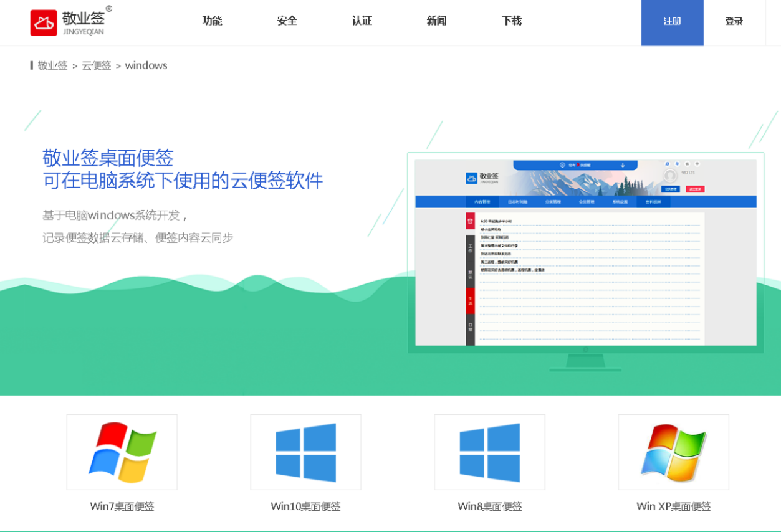Click the Win10 Windows logo icon
This screenshot has width=781, height=532.
tap(305, 452)
